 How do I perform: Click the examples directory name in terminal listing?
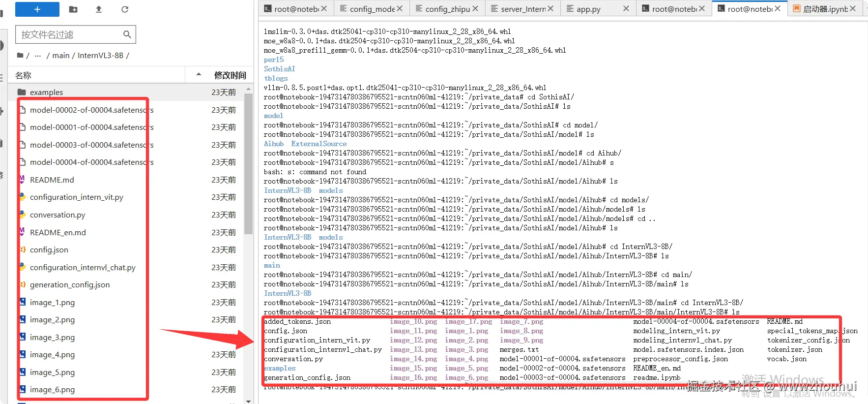coord(280,368)
